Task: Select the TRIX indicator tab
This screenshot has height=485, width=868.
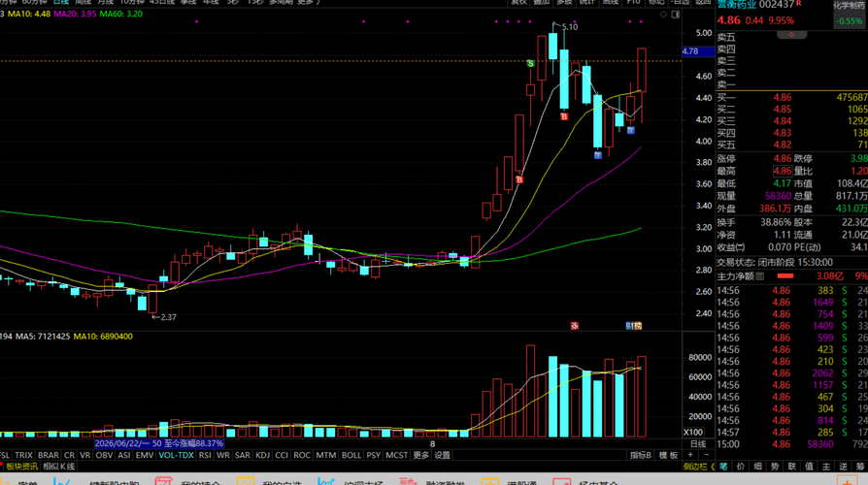Action: point(23,455)
